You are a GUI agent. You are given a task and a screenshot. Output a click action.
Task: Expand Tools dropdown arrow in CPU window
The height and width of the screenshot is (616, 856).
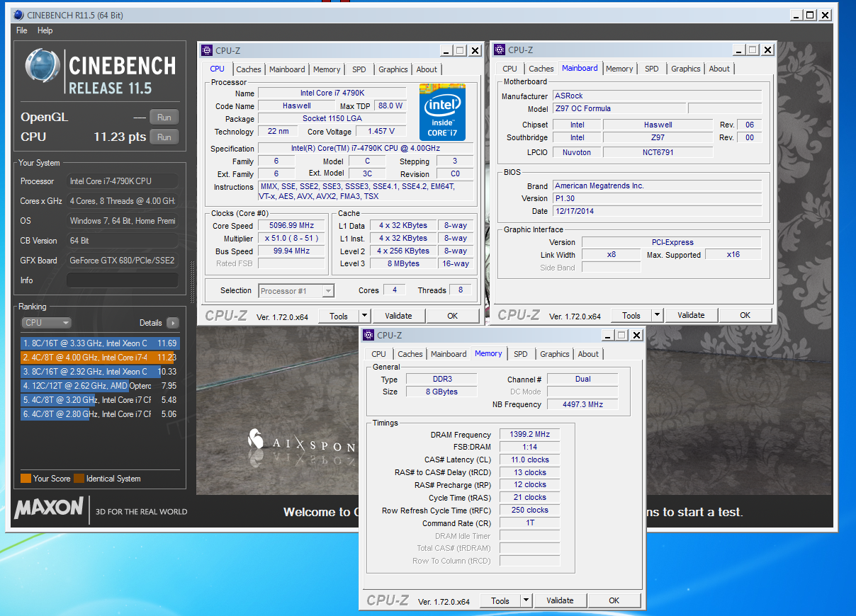[365, 316]
